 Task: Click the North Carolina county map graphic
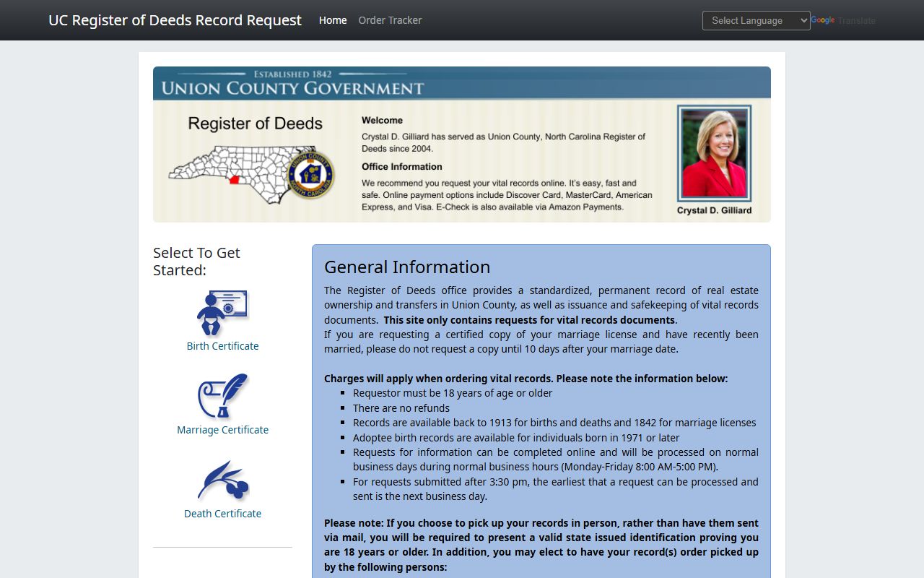[235, 174]
